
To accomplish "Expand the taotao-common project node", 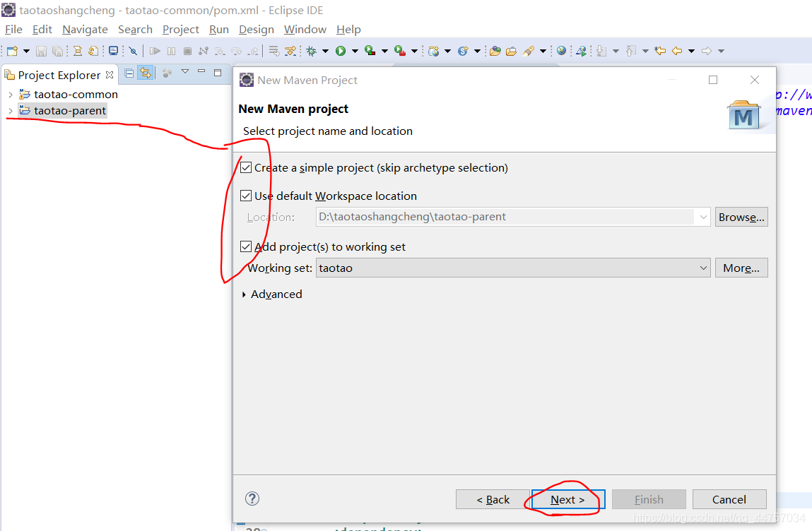I will click(11, 95).
